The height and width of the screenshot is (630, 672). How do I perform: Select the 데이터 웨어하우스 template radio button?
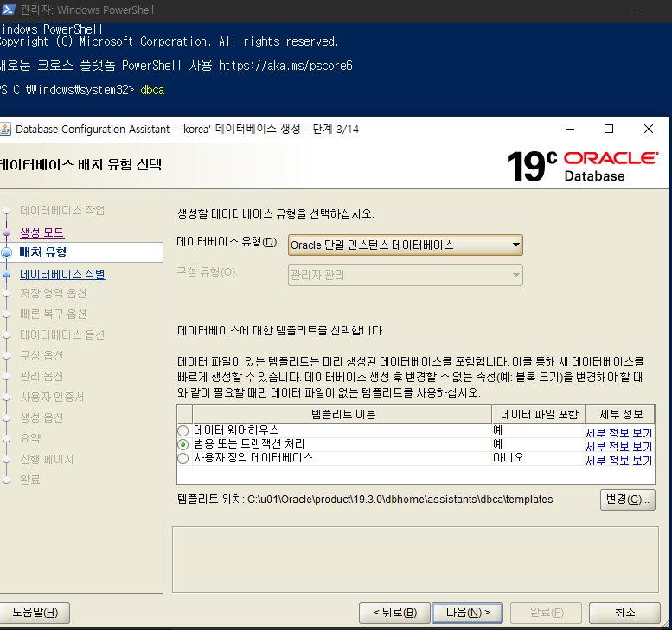click(x=183, y=430)
